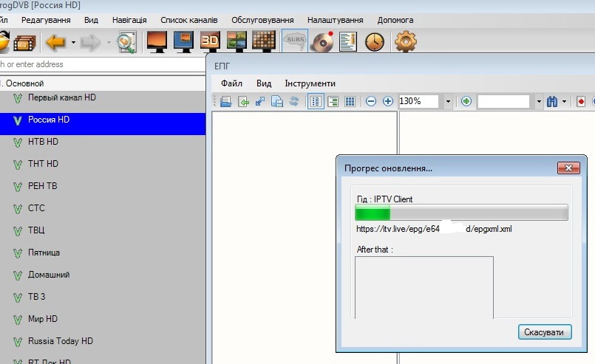Click the record disc icon
The image size is (595, 364).
(x=322, y=42)
